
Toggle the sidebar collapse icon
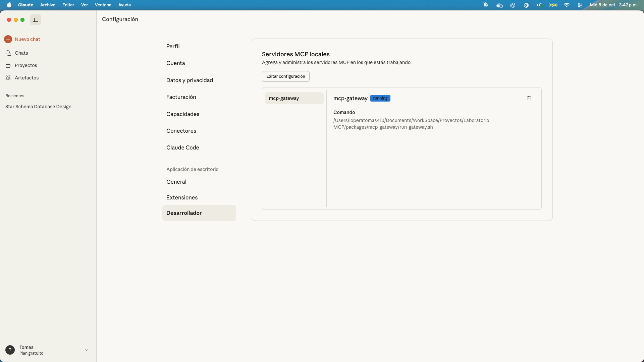click(x=36, y=20)
